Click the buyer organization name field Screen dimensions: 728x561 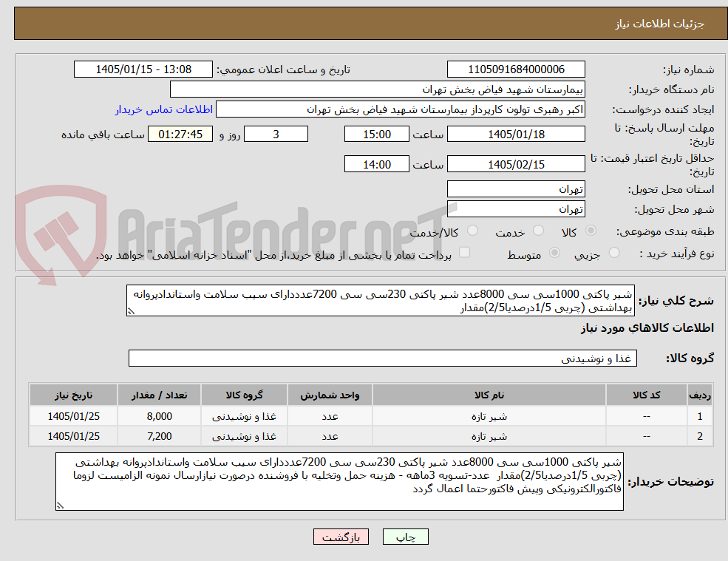[x=378, y=89]
